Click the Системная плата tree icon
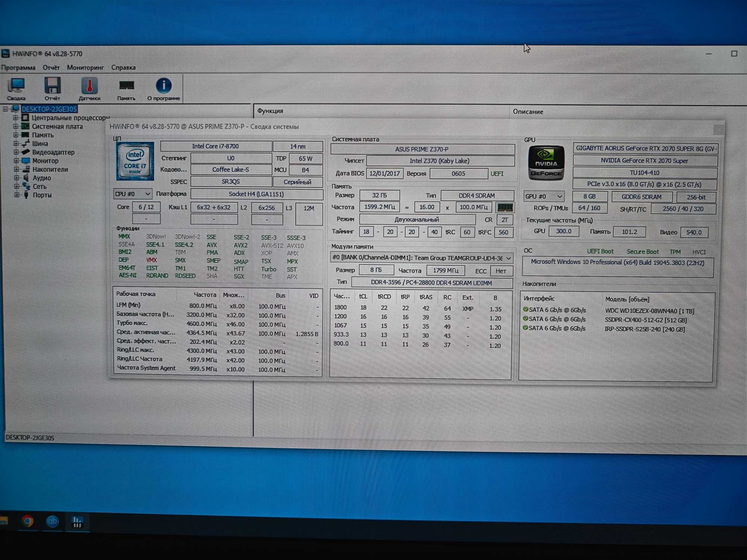 pyautogui.click(x=25, y=126)
